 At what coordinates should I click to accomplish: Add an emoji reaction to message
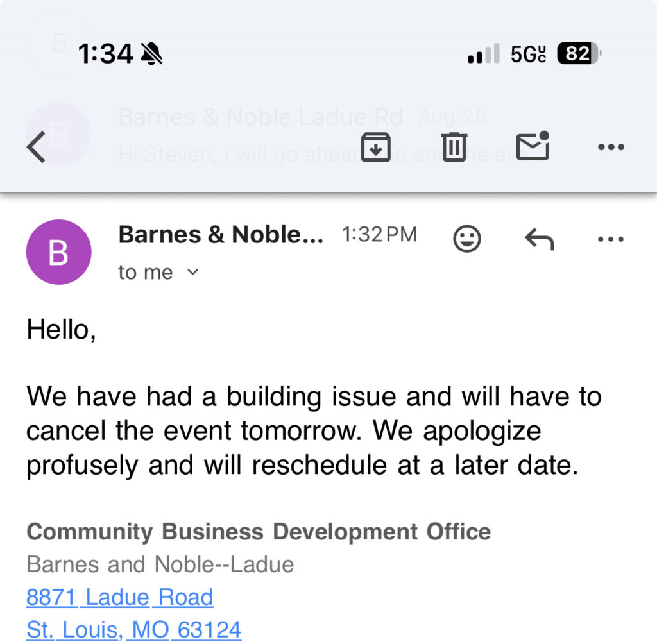tap(467, 239)
